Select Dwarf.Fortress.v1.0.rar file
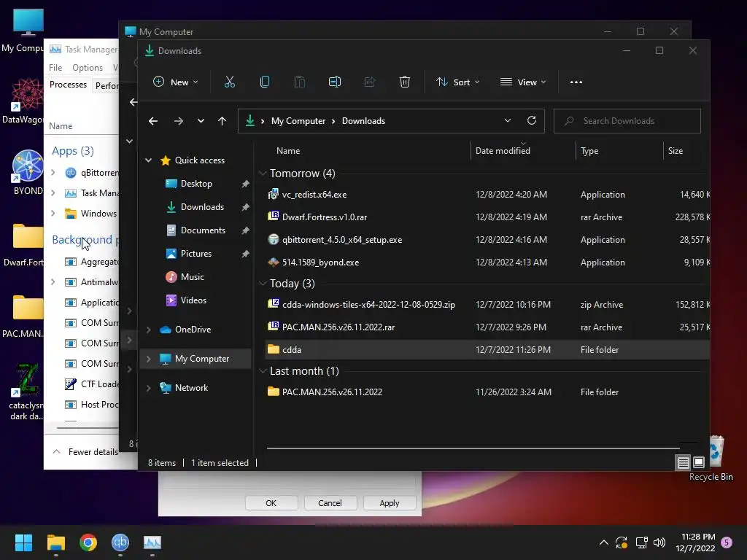The height and width of the screenshot is (560, 747). click(485, 217)
